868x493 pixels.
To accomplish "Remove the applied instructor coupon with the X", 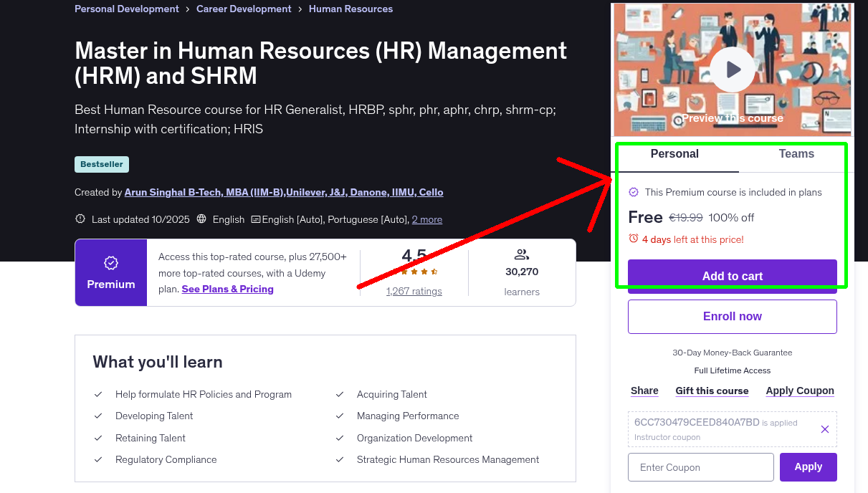I will coord(824,429).
